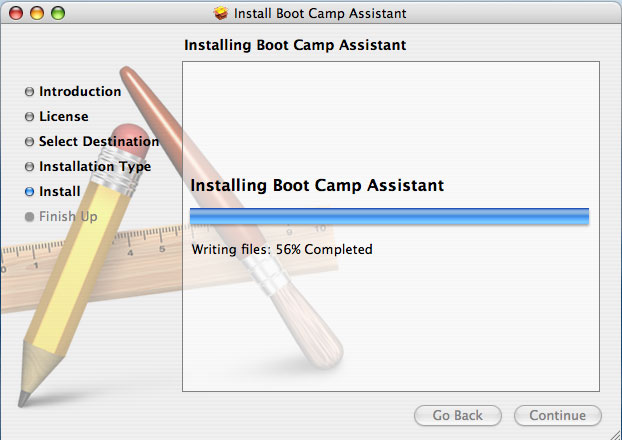Click the blue active bullet beside Install
The height and width of the screenshot is (440, 622).
[29, 191]
